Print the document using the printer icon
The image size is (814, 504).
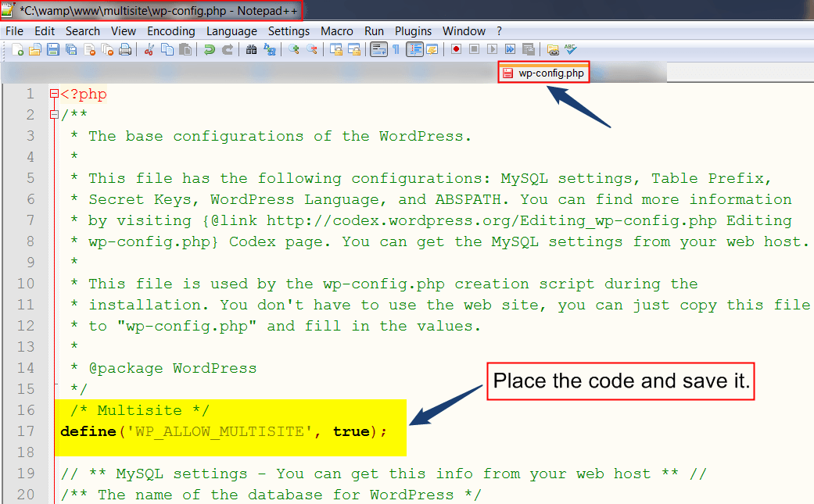pos(125,50)
